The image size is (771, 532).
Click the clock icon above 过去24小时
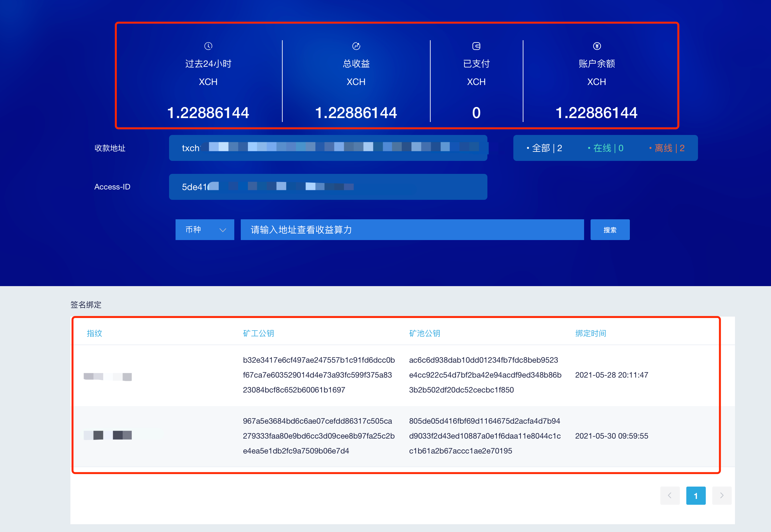point(208,46)
